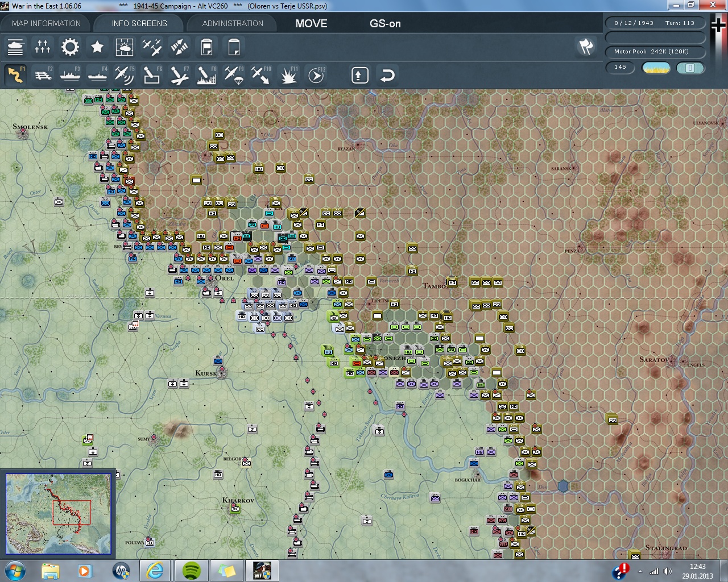Select air recon mode (F5)
The height and width of the screenshot is (582, 728).
(x=125, y=75)
